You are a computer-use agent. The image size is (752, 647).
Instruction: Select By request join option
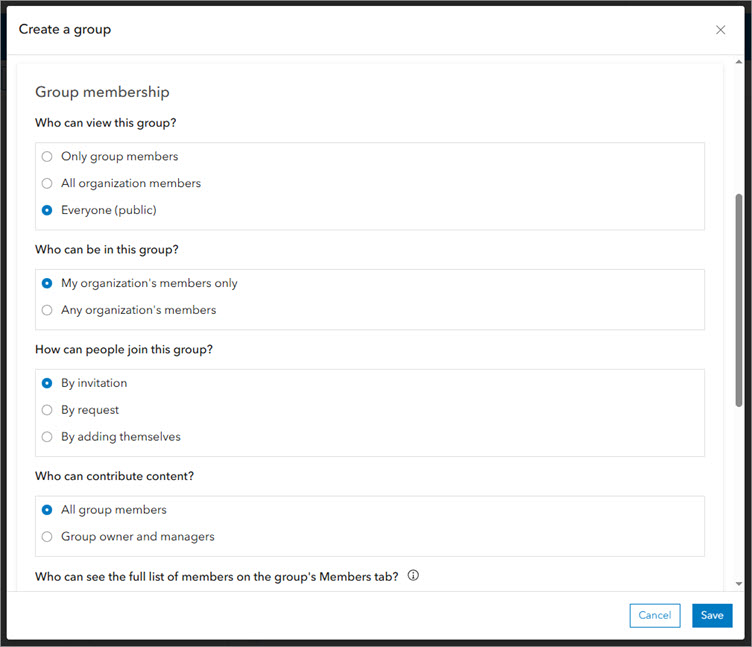tap(47, 411)
